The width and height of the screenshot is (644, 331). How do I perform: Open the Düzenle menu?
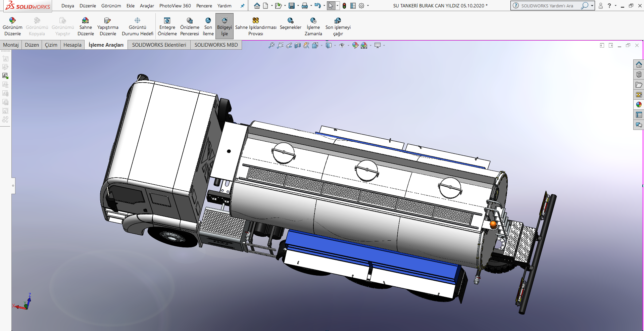[x=88, y=6]
